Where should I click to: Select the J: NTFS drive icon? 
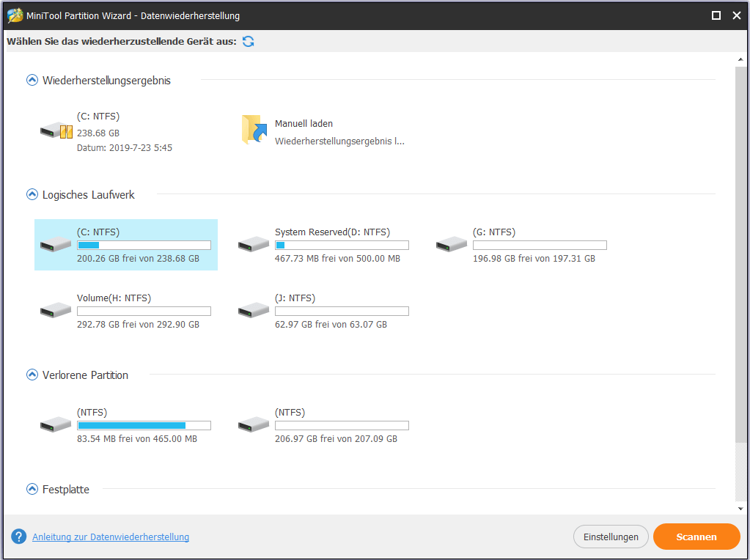pos(254,310)
